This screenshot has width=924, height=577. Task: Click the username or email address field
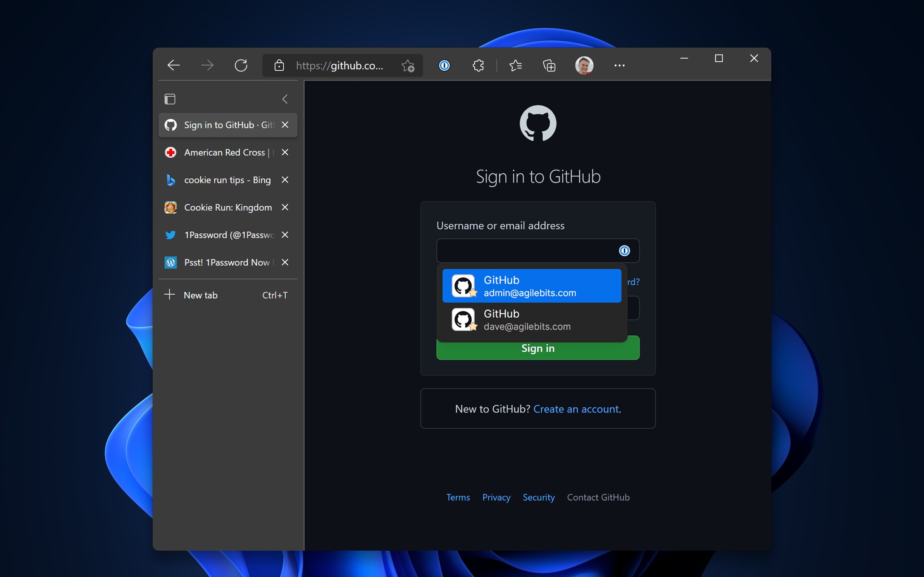coord(527,251)
